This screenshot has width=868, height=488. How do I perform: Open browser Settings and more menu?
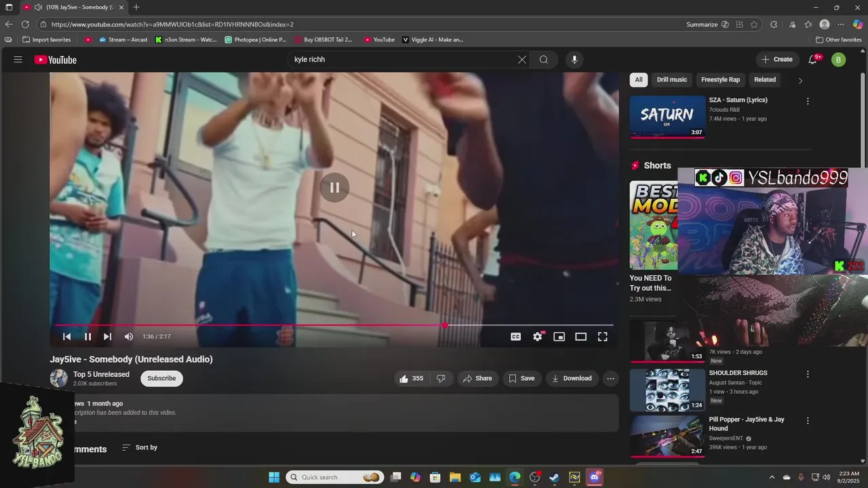click(x=841, y=24)
